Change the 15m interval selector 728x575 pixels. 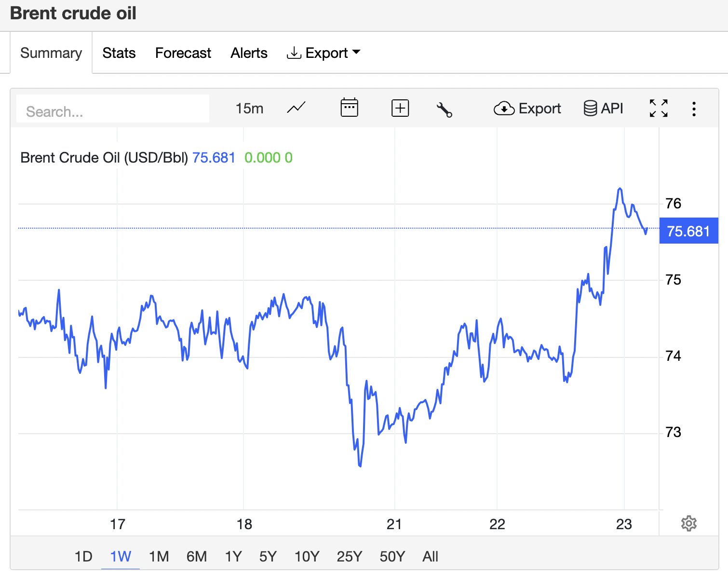(249, 108)
